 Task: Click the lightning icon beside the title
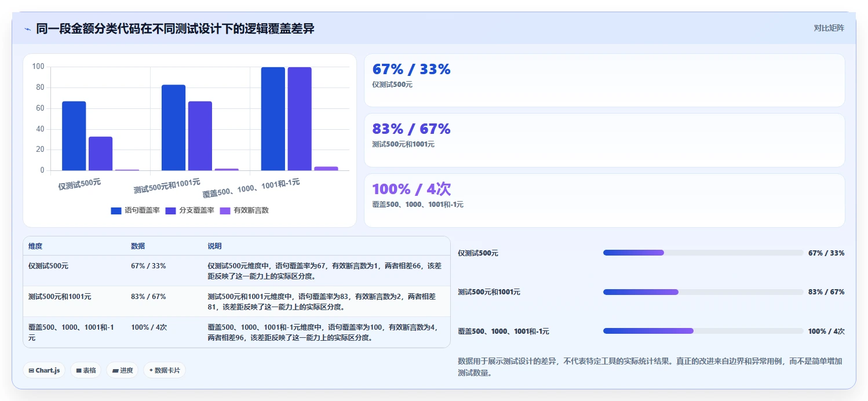tap(28, 29)
